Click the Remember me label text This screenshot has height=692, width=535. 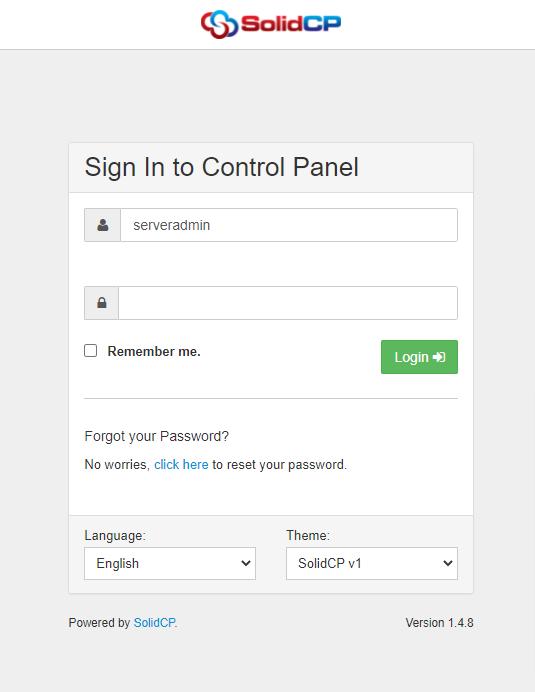click(x=154, y=351)
